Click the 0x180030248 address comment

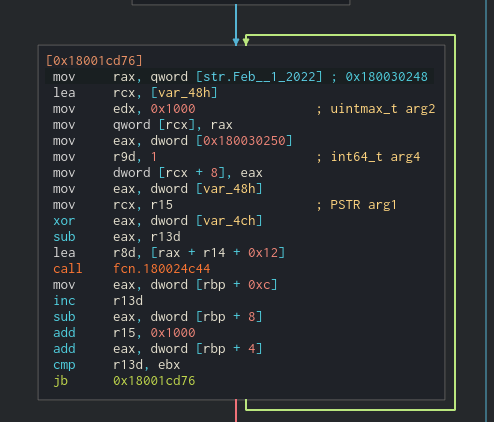point(386,77)
